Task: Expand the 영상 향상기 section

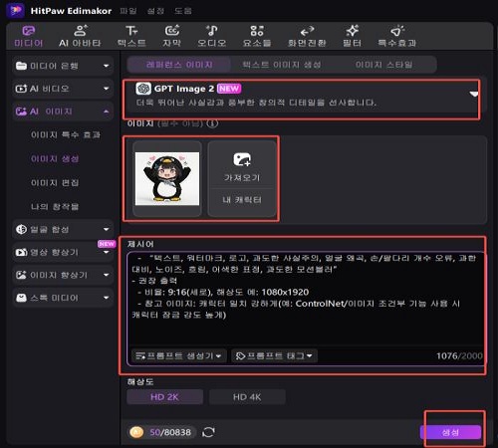Action: pos(107,253)
